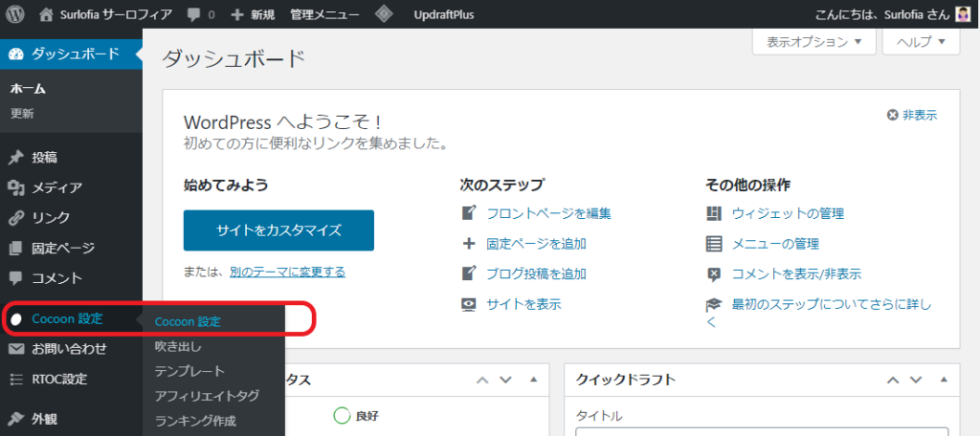The width and height of the screenshot is (980, 436).
Task: Open the ブログ投稿を追加 link
Action: (x=536, y=273)
